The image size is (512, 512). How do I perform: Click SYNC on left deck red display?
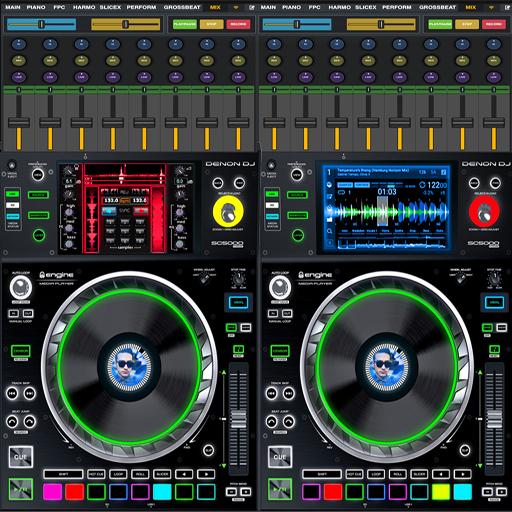(125, 211)
